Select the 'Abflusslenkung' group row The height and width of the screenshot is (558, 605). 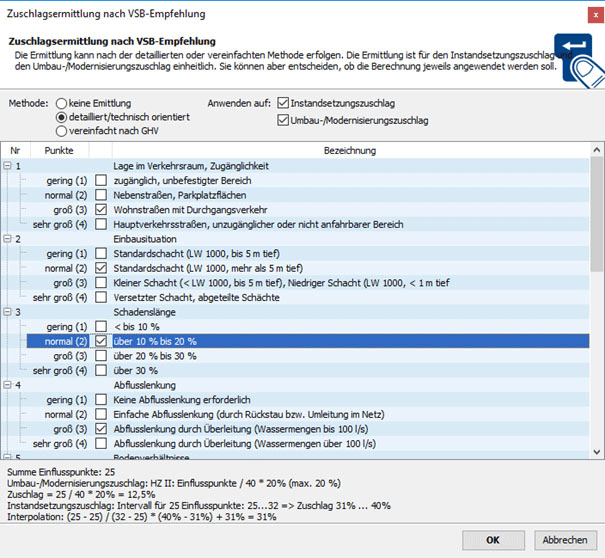[x=295, y=385]
